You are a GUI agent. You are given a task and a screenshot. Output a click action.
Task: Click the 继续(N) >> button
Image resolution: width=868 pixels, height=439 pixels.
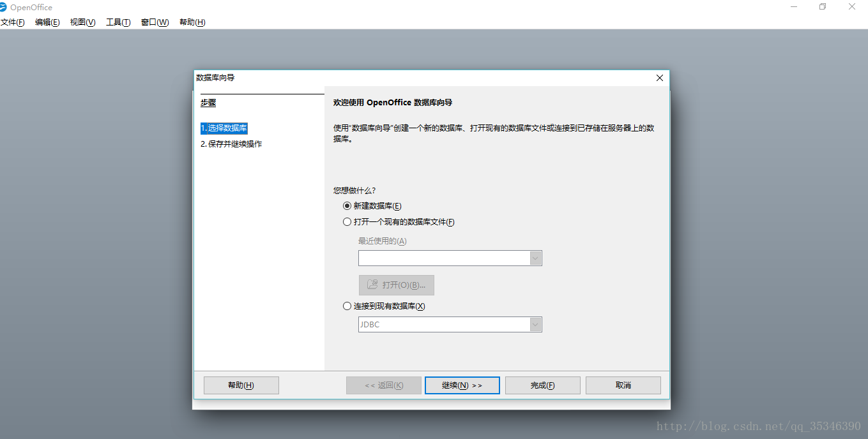[462, 385]
